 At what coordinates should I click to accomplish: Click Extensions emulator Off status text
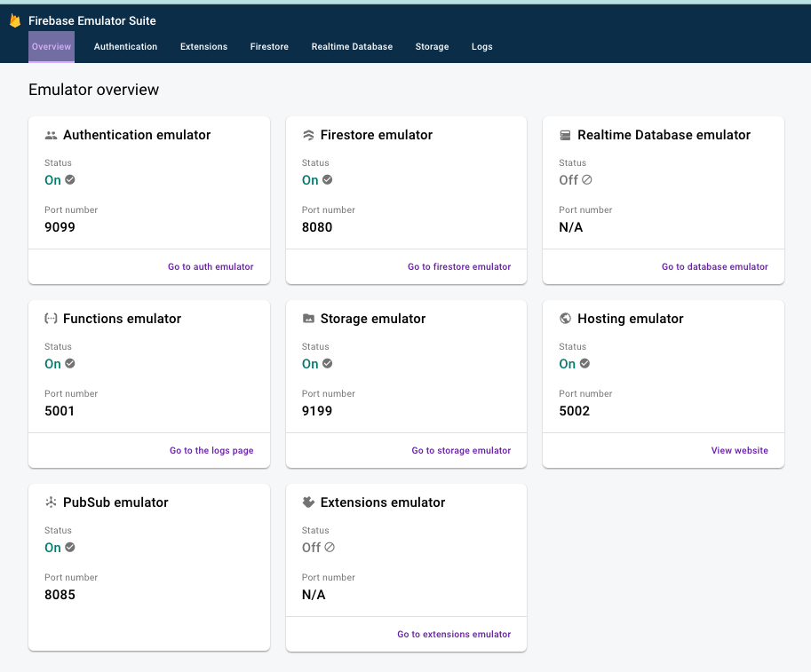312,548
